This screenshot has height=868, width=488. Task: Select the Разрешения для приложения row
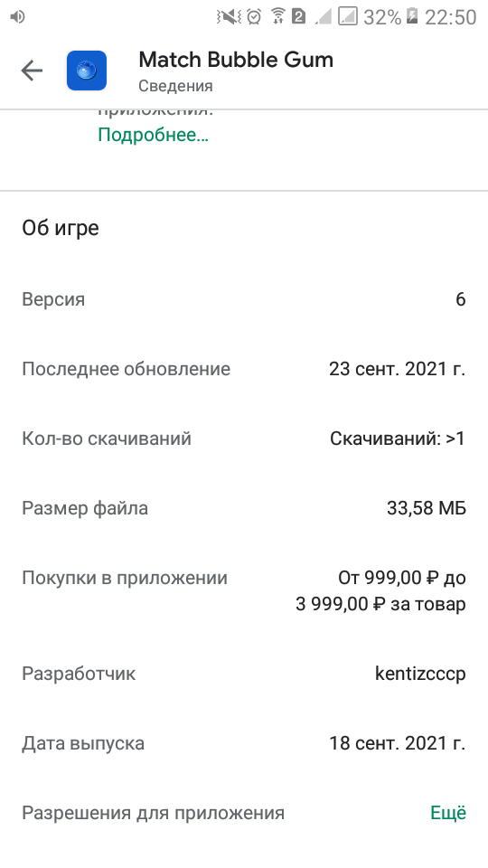coord(244,813)
